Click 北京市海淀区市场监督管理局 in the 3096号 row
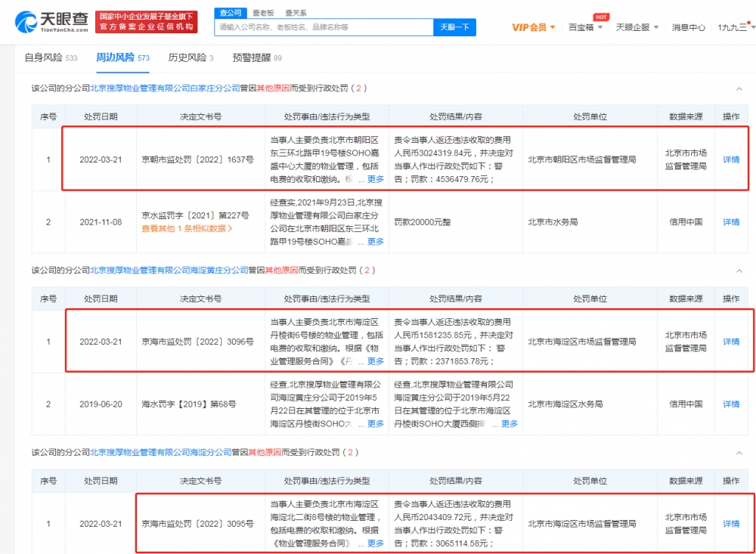Image resolution: width=756 pixels, height=554 pixels. coord(582,342)
